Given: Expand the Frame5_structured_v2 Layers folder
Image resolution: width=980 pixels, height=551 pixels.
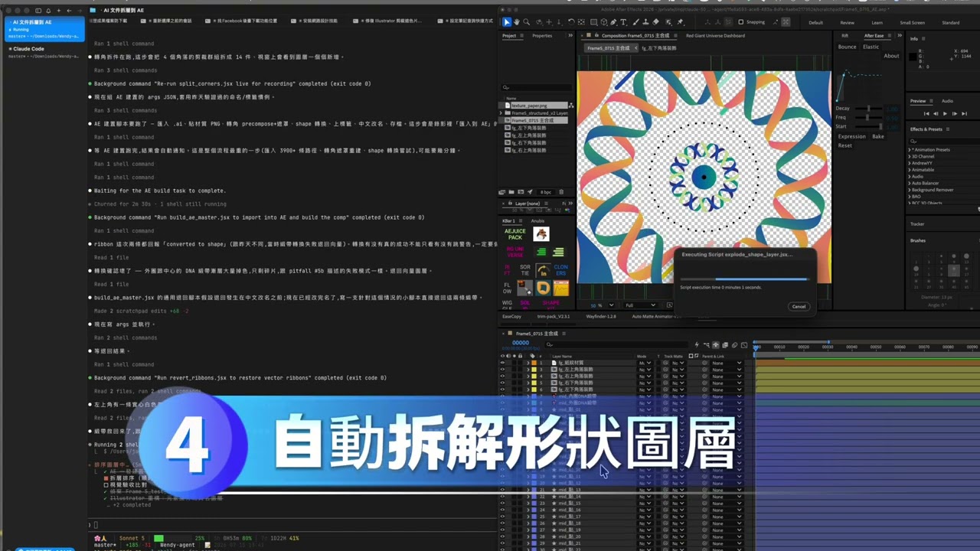Looking at the screenshot, I should coord(501,113).
